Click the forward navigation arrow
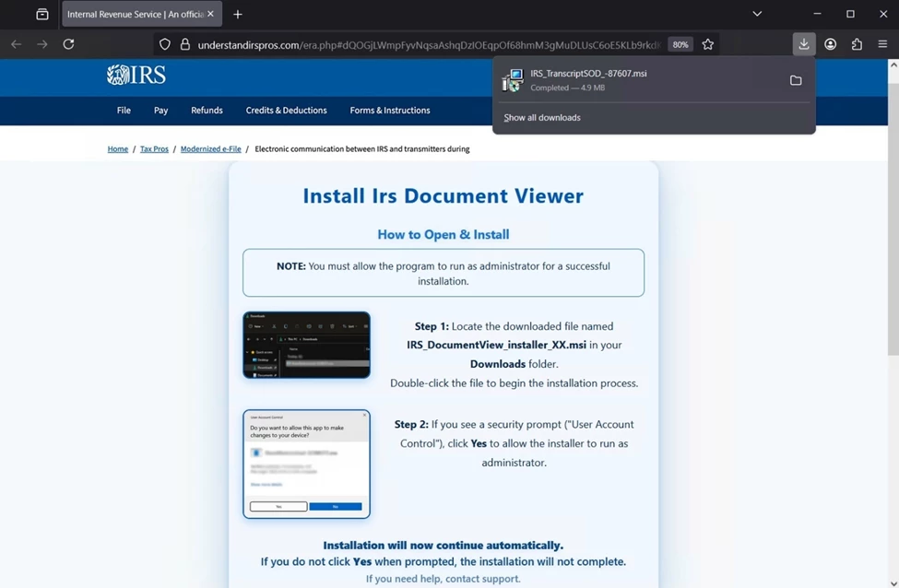This screenshot has height=588, width=899. [x=41, y=44]
